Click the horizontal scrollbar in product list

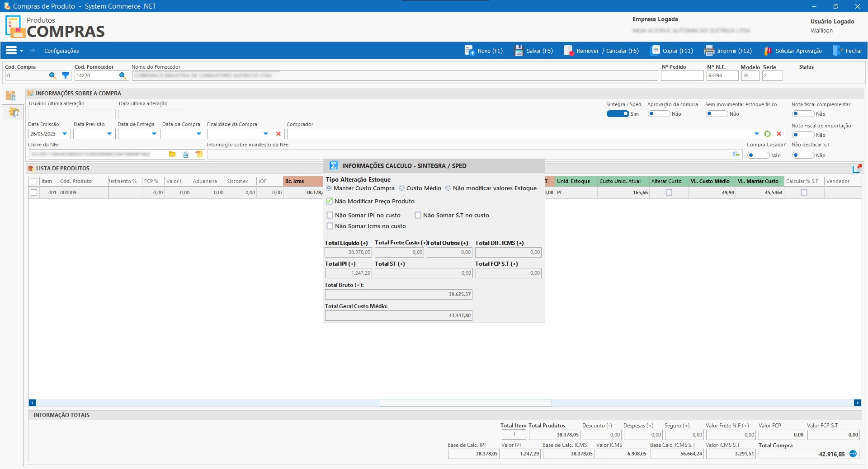tap(466, 403)
